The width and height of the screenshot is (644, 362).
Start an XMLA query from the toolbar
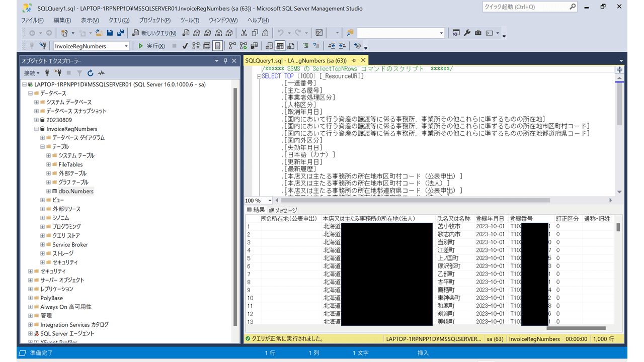pyautogui.click(x=218, y=33)
